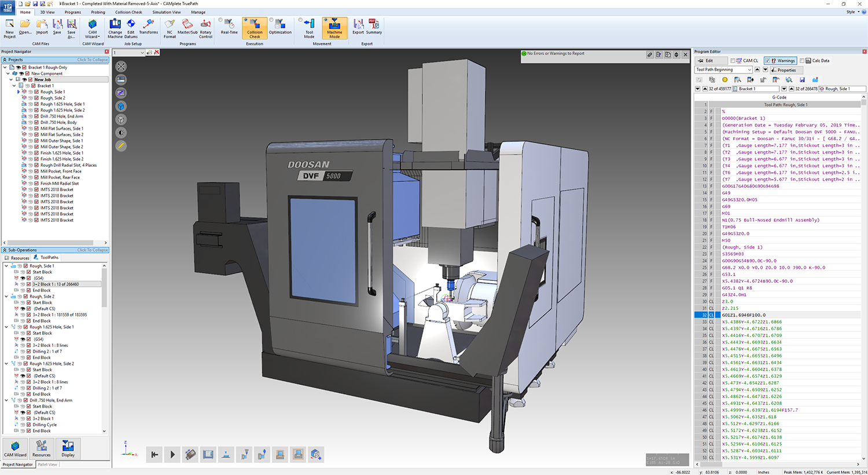
Task: Open Rotary Control
Action: [x=205, y=28]
